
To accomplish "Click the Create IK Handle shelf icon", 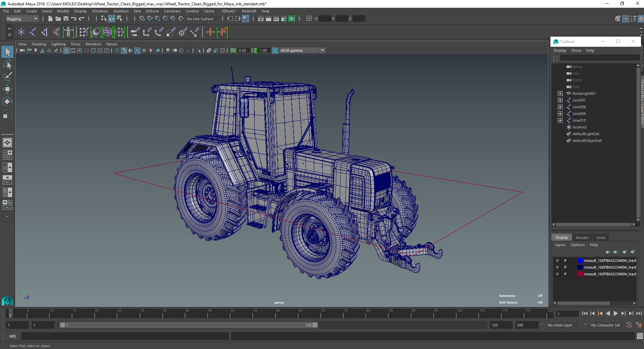I will [x=45, y=32].
